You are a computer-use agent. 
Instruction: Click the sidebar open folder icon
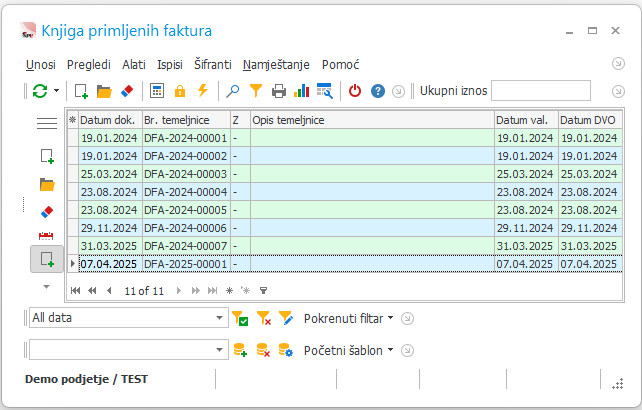pos(47,185)
